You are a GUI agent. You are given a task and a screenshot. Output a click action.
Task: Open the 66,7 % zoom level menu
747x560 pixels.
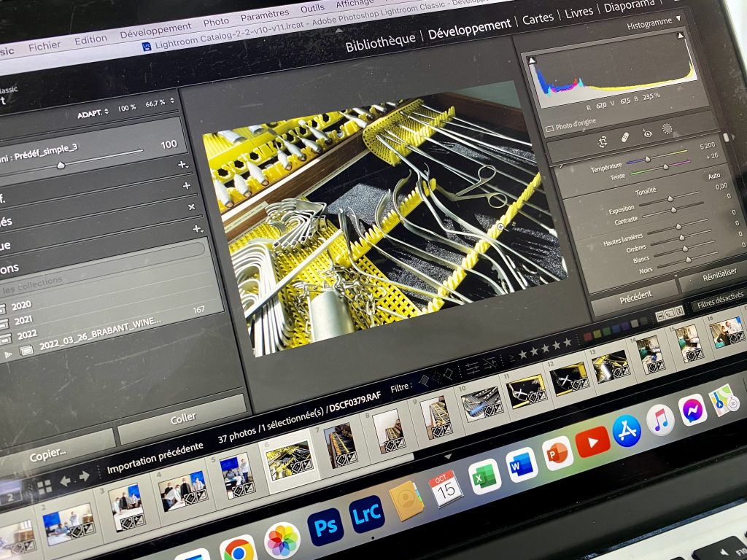coord(160,102)
